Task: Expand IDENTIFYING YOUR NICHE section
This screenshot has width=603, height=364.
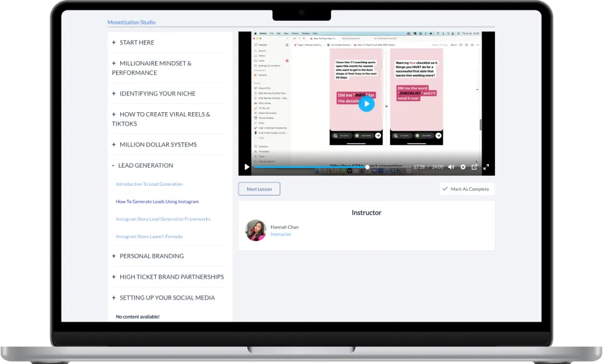Action: point(154,93)
